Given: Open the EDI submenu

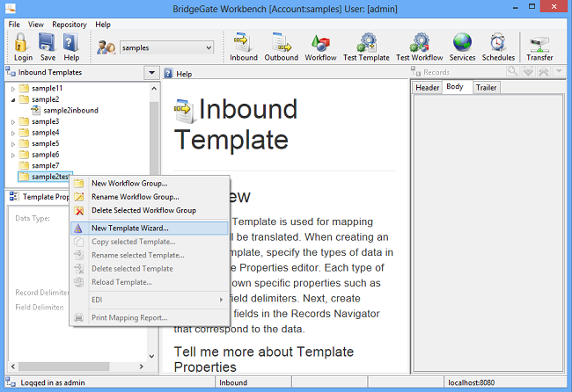Looking at the screenshot, I should (x=150, y=300).
